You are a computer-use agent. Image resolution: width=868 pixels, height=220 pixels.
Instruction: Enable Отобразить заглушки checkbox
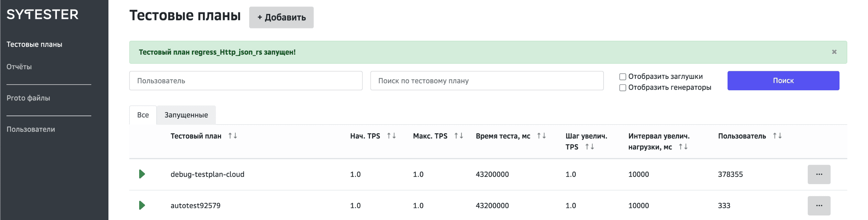tap(623, 77)
